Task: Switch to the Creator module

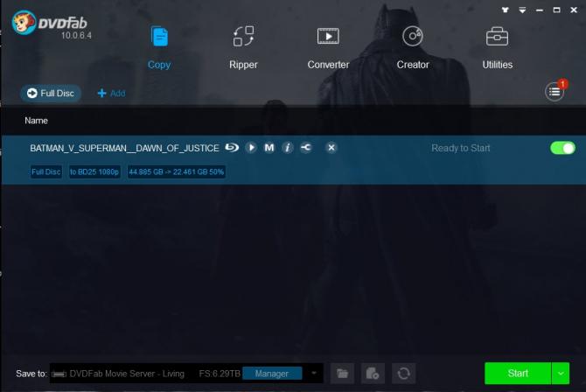Action: (x=413, y=47)
